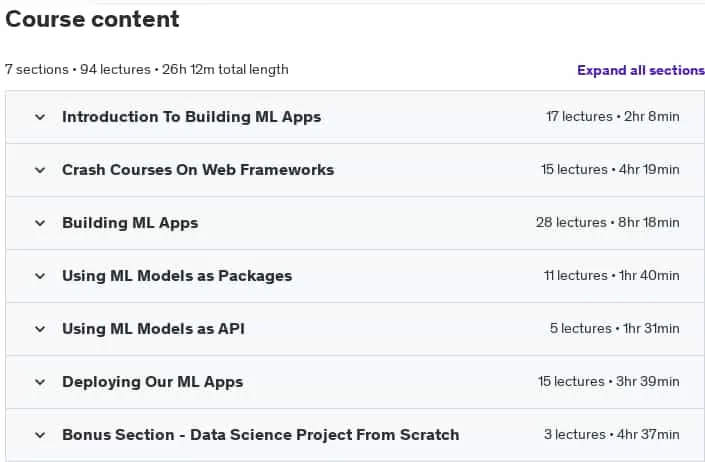Viewport: 705px width, 462px height.
Task: Expand the Building ML Apps chevron
Action: pos(40,223)
